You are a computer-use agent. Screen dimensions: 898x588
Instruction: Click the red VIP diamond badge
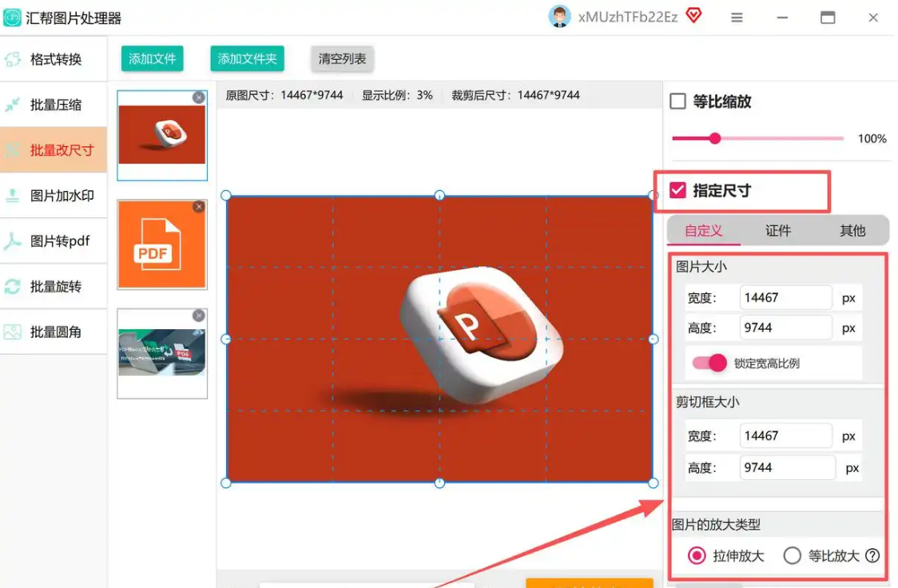click(x=693, y=15)
